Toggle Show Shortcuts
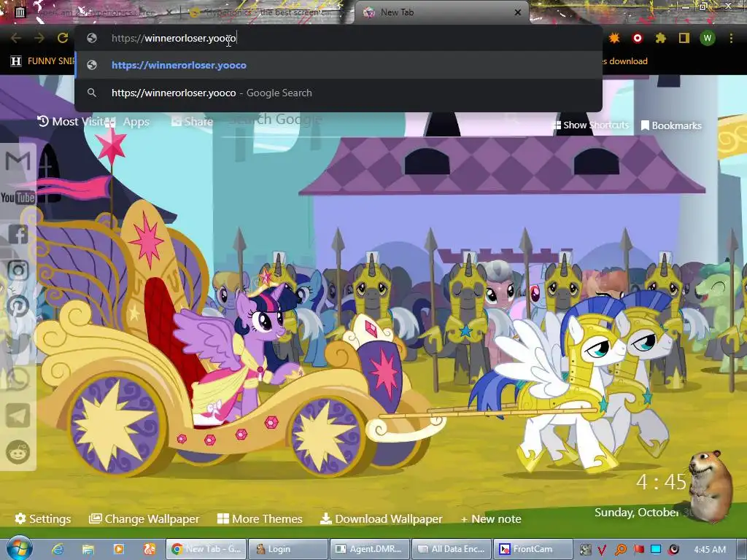747x560 pixels. 591,125
